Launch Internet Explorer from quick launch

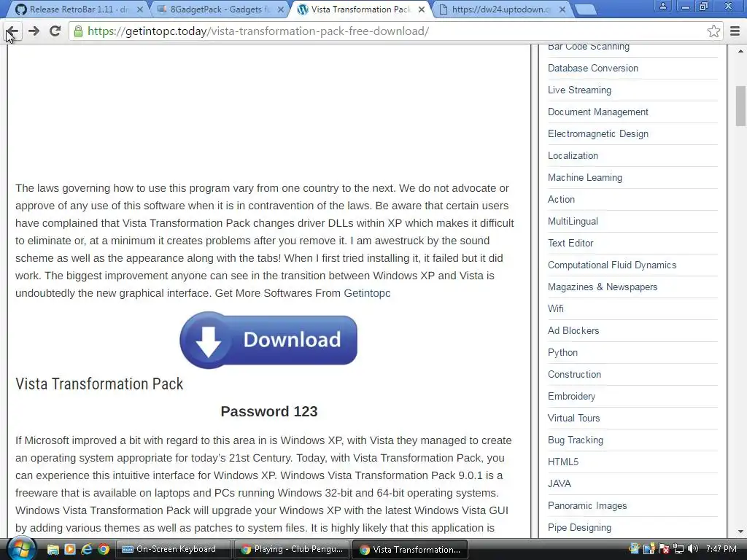pyautogui.click(x=86, y=550)
